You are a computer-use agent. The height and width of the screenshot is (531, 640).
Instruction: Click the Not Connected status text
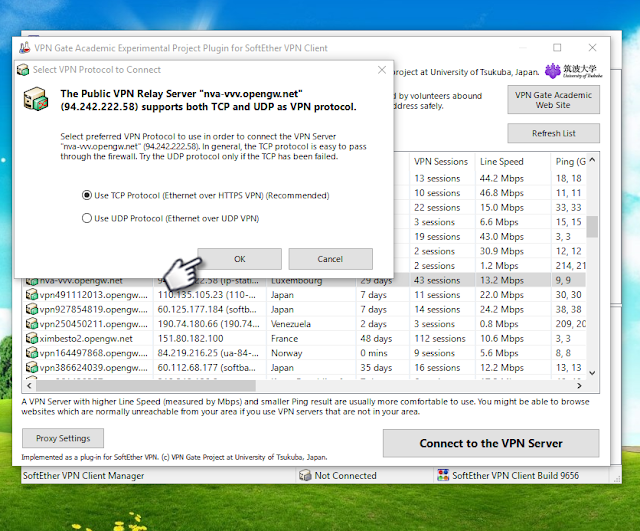[345, 475]
